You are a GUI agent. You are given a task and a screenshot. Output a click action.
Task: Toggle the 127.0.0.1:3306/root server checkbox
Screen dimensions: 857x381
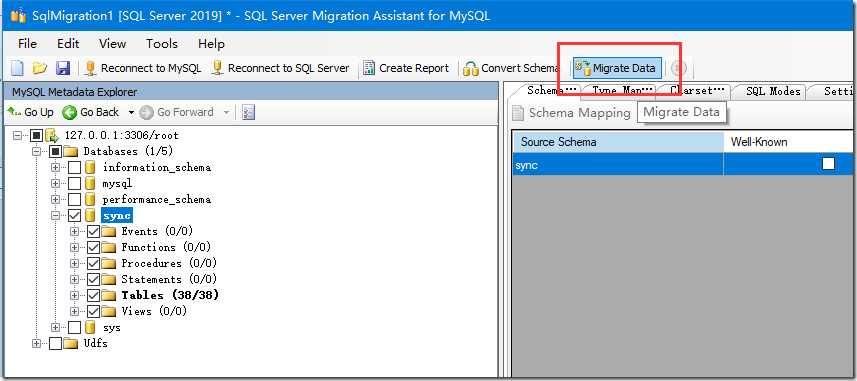[36, 135]
